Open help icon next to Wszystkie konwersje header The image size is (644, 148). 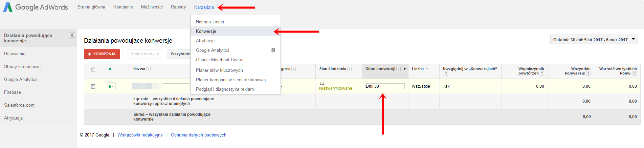click(x=589, y=73)
